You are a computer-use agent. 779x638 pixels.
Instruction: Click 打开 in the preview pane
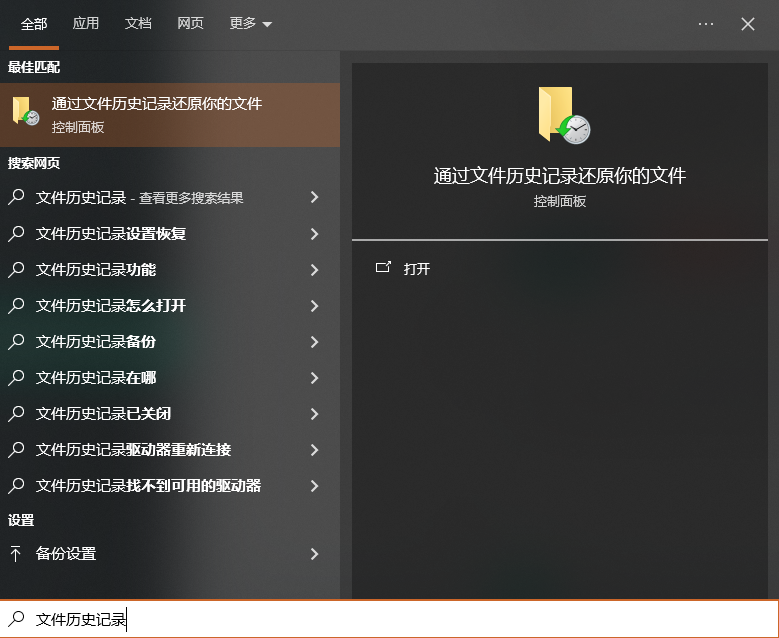click(416, 269)
